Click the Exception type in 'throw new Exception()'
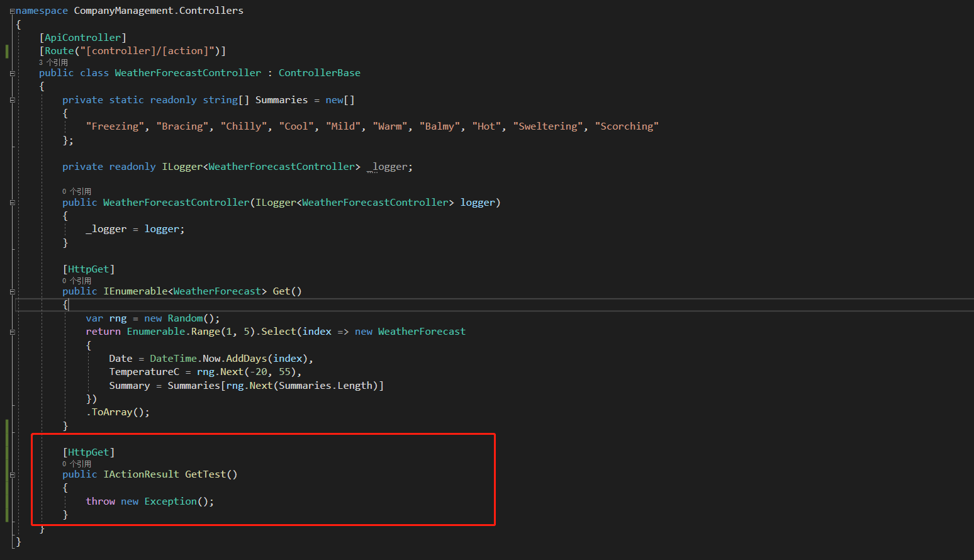Screen dimensions: 974x560 coord(171,501)
